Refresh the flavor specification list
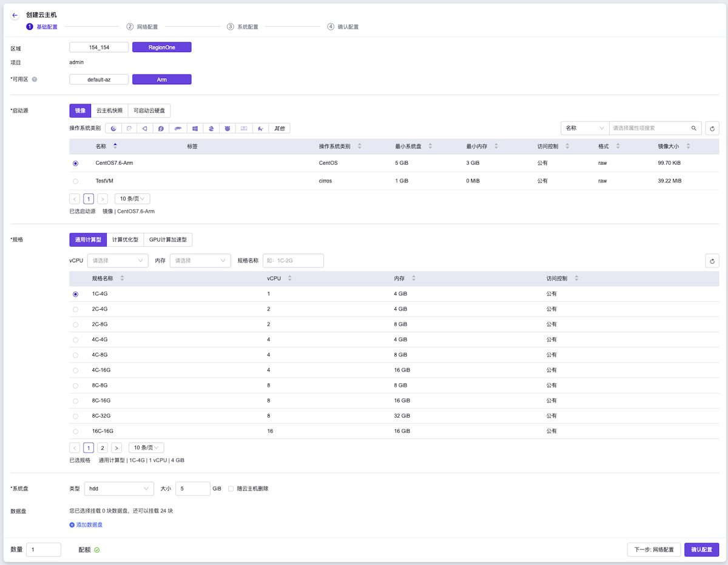This screenshot has width=728, height=565. point(712,261)
